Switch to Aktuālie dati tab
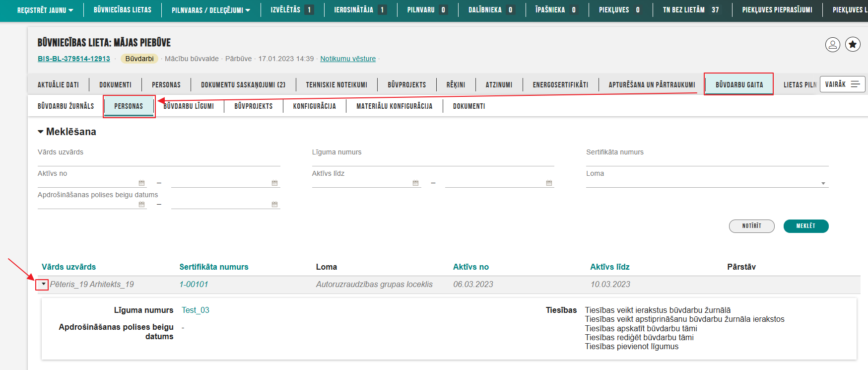The width and height of the screenshot is (868, 370). click(x=58, y=85)
